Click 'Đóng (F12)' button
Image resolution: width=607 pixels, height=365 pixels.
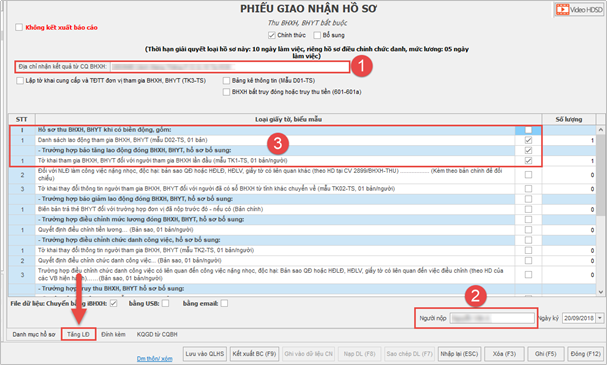(x=585, y=354)
